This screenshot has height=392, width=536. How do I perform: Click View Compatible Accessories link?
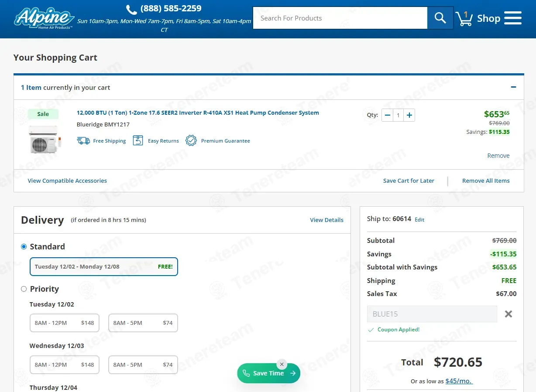pyautogui.click(x=67, y=181)
